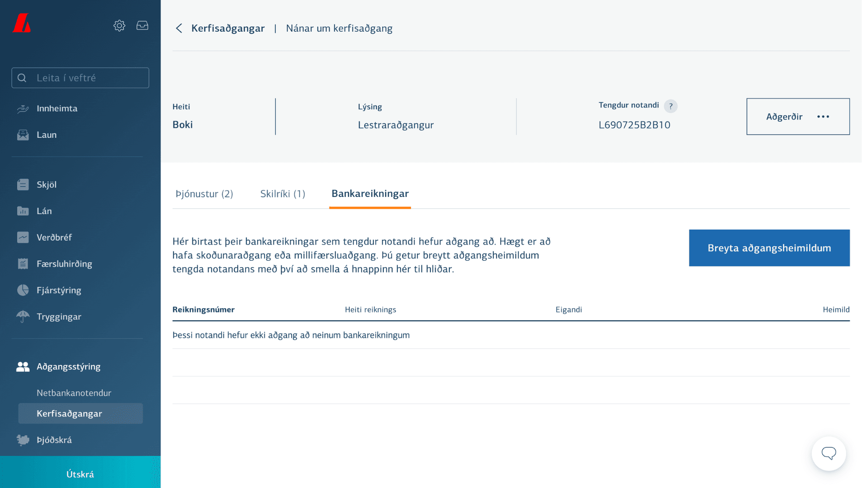Image resolution: width=868 pixels, height=488 pixels.
Task: Open the Kerfisaðgangar breadcrumb link
Action: pyautogui.click(x=228, y=28)
